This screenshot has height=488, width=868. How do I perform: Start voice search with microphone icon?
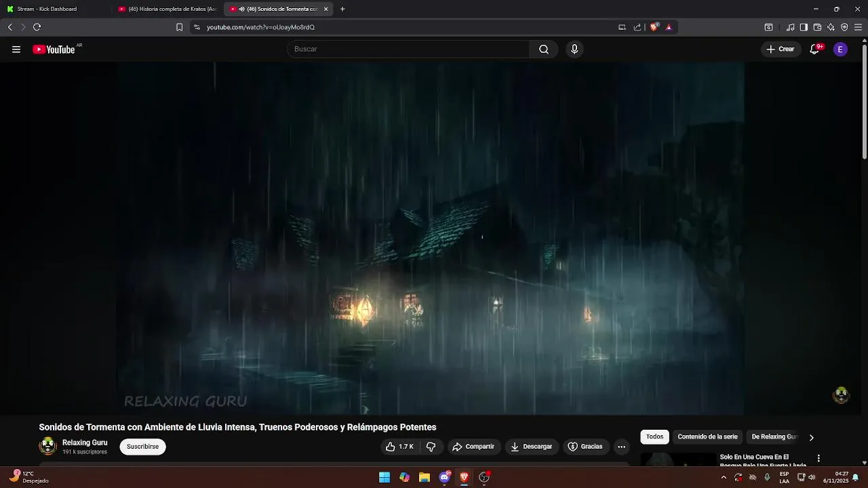[x=574, y=49]
